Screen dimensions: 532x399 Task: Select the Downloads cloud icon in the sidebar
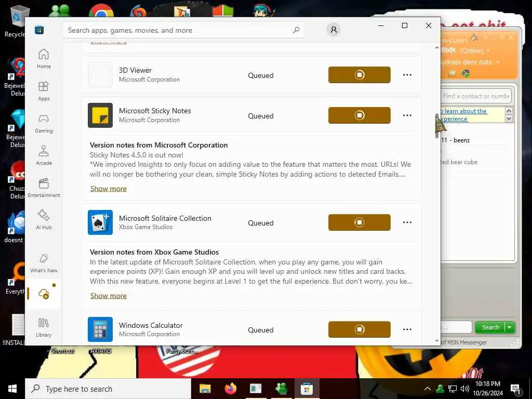[x=44, y=294]
